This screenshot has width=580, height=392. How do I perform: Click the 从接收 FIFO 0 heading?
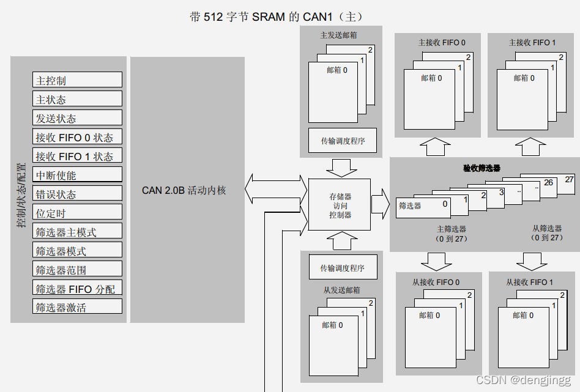[436, 282]
